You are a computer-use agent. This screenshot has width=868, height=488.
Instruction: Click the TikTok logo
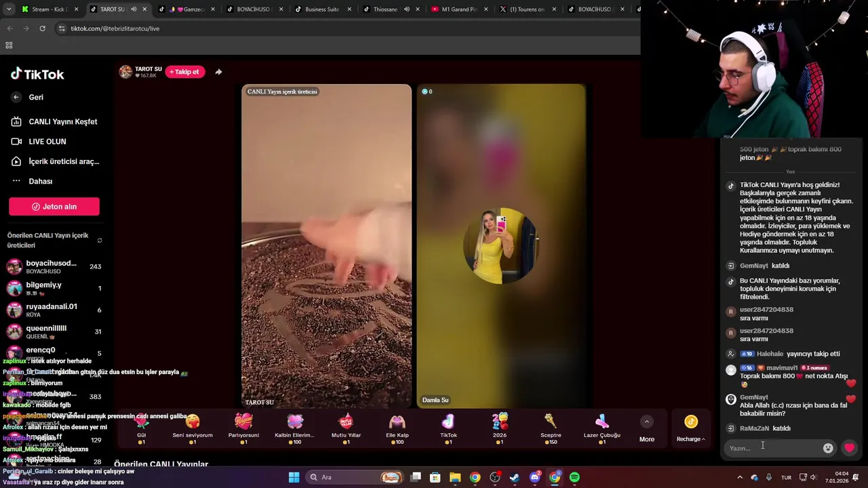pyautogui.click(x=37, y=74)
